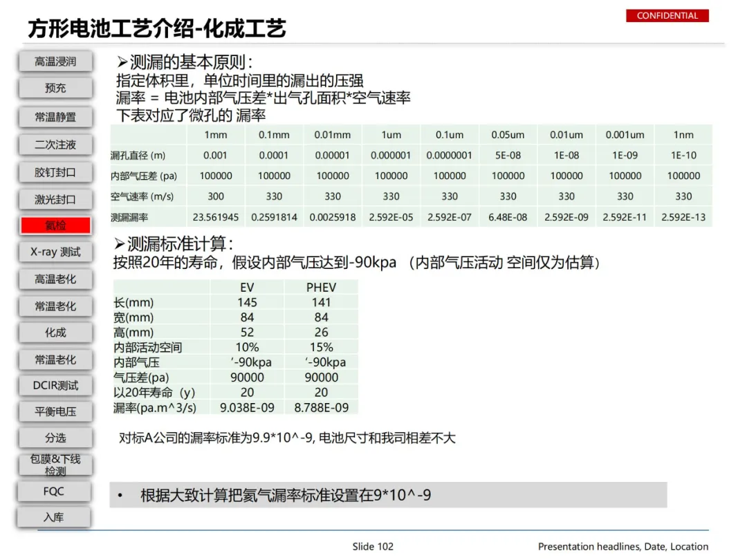Select the 预充 step in sidebar
747x560 pixels.
click(x=55, y=88)
